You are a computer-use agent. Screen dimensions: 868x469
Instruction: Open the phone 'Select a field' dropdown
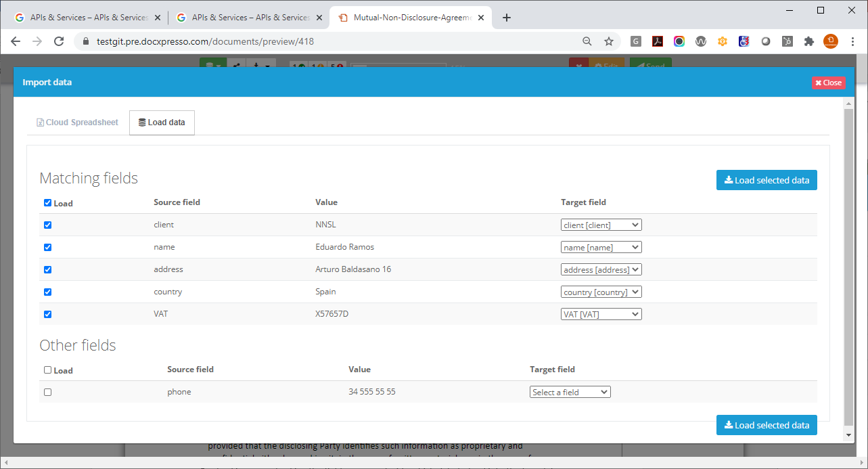(x=570, y=392)
